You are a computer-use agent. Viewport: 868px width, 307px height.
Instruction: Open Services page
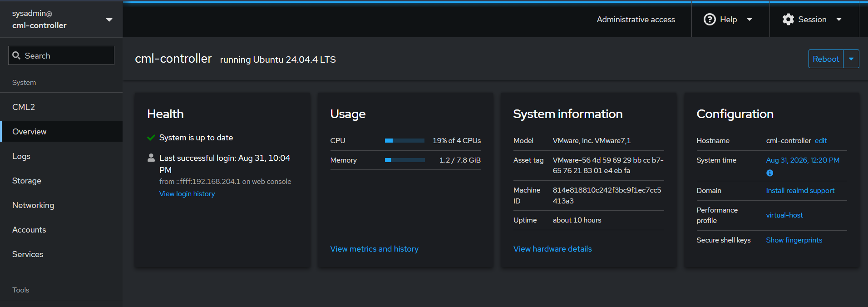click(61, 254)
